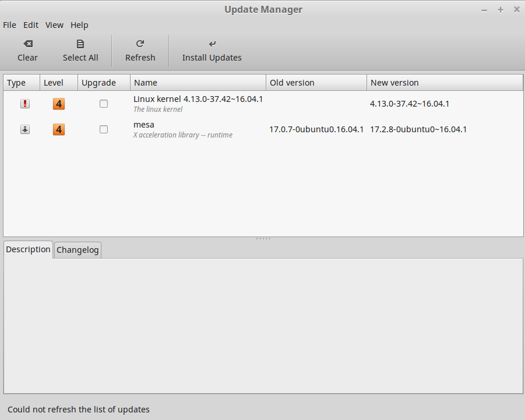This screenshot has width=525, height=420.
Task: Sort by the Type column header
Action: point(22,83)
